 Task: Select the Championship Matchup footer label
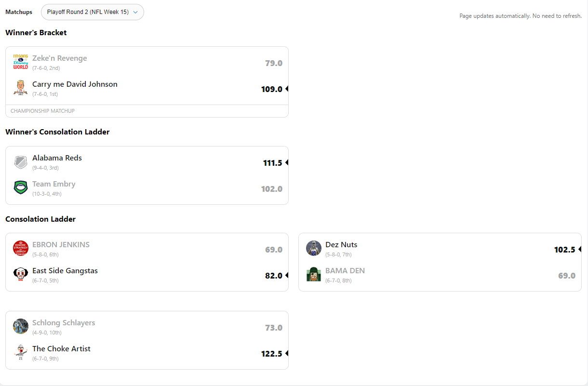(42, 111)
